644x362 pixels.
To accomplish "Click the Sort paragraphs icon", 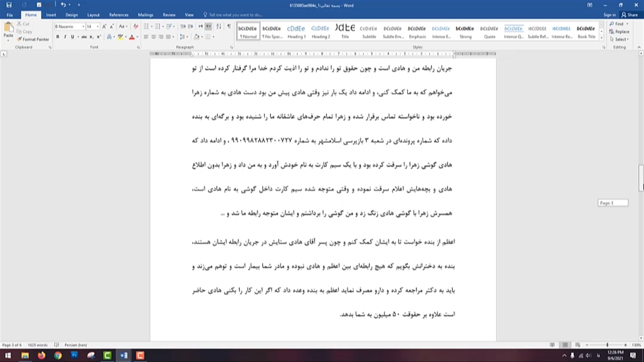I will click(218, 26).
